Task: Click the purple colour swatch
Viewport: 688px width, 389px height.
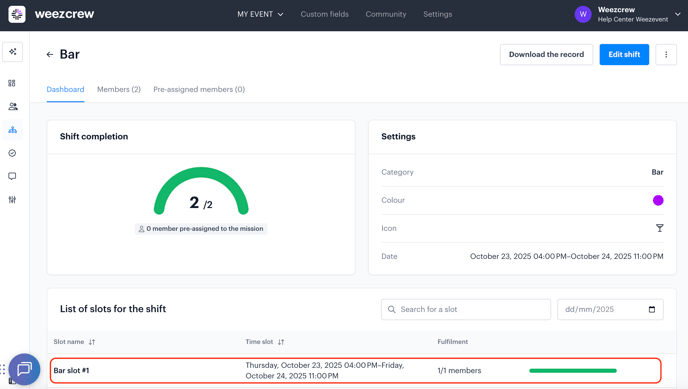Action: (658, 200)
